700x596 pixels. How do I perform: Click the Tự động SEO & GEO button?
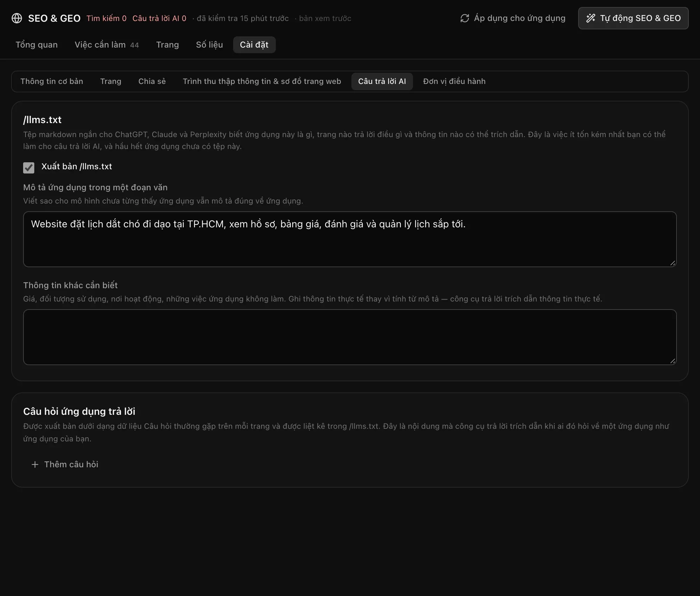click(633, 18)
